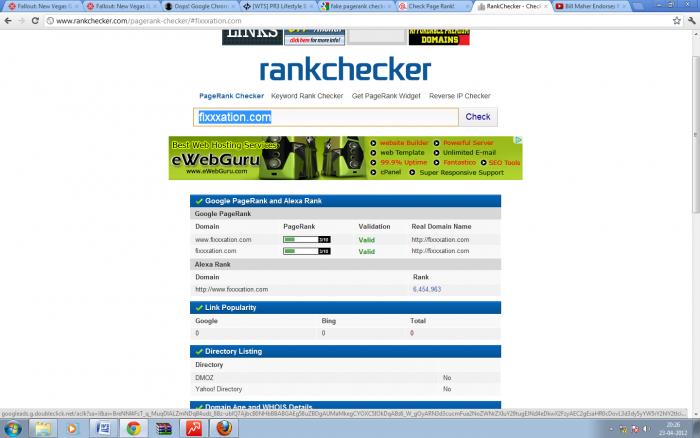This screenshot has height=438, width=700.
Task: Open the WinRAR taskbar icon
Action: tap(163, 429)
